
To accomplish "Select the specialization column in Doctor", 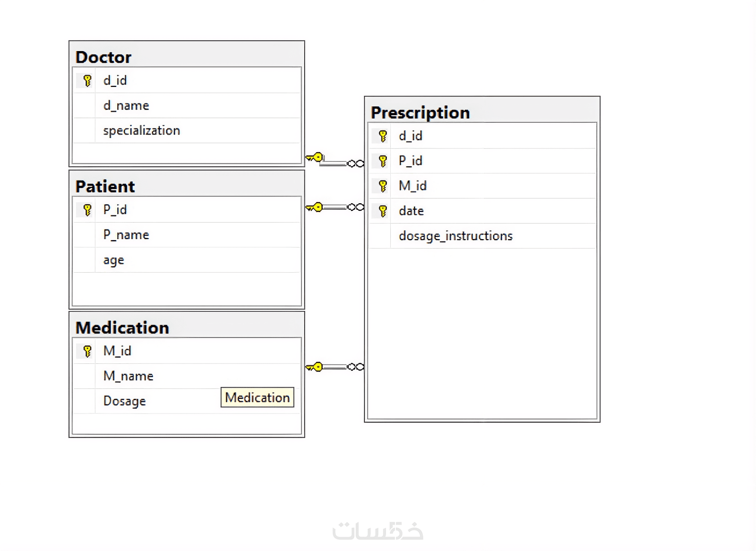I will [142, 130].
